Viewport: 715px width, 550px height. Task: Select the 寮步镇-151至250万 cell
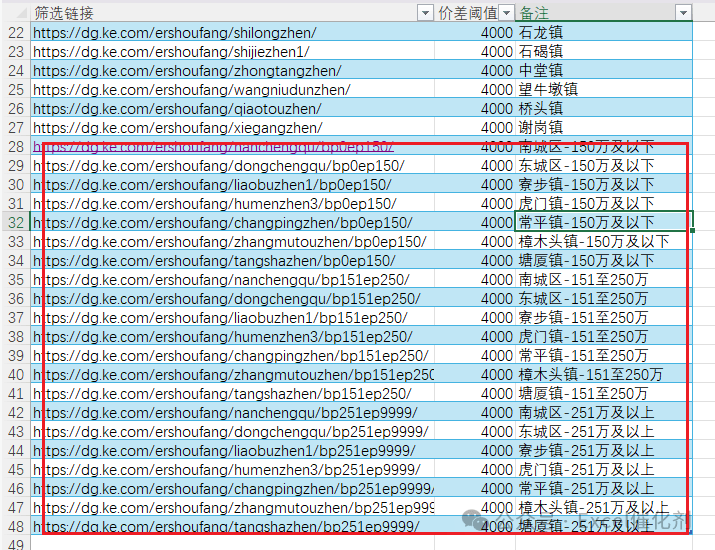(604, 317)
